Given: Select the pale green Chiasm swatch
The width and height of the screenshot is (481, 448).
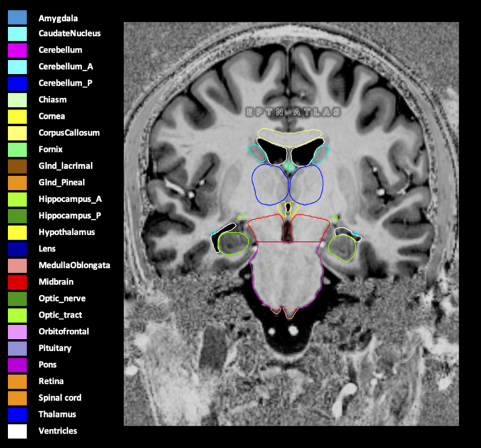Looking at the screenshot, I should [x=17, y=100].
